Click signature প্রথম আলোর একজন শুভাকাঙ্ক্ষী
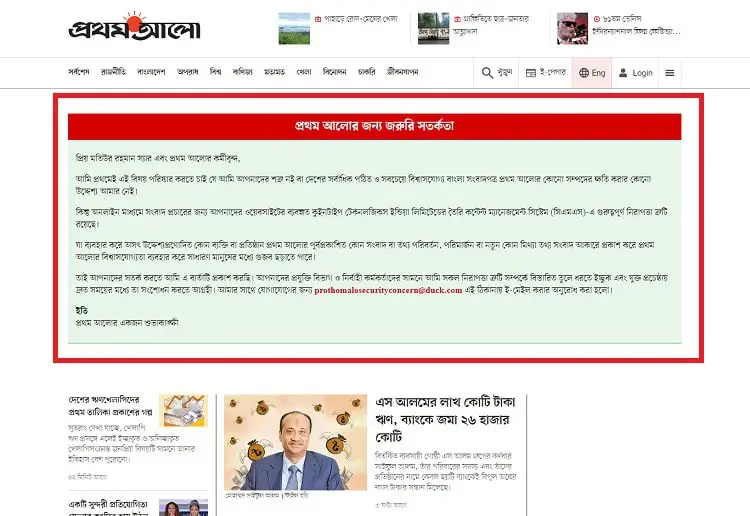750x516 pixels. pyautogui.click(x=127, y=323)
